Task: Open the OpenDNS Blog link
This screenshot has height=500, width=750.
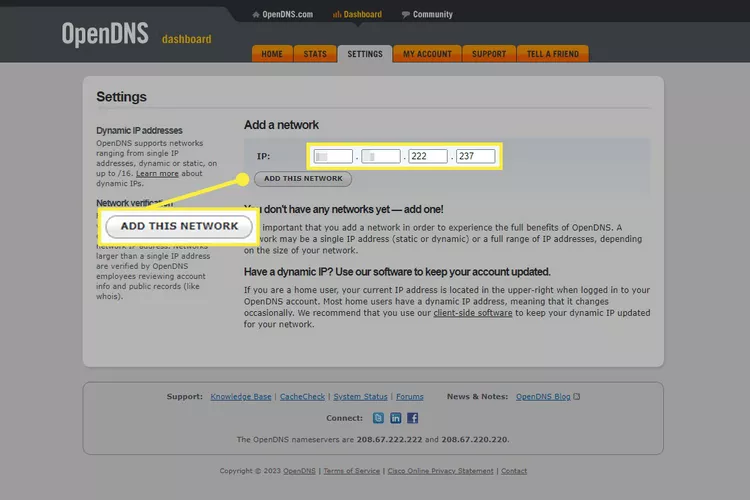Action: [x=543, y=397]
